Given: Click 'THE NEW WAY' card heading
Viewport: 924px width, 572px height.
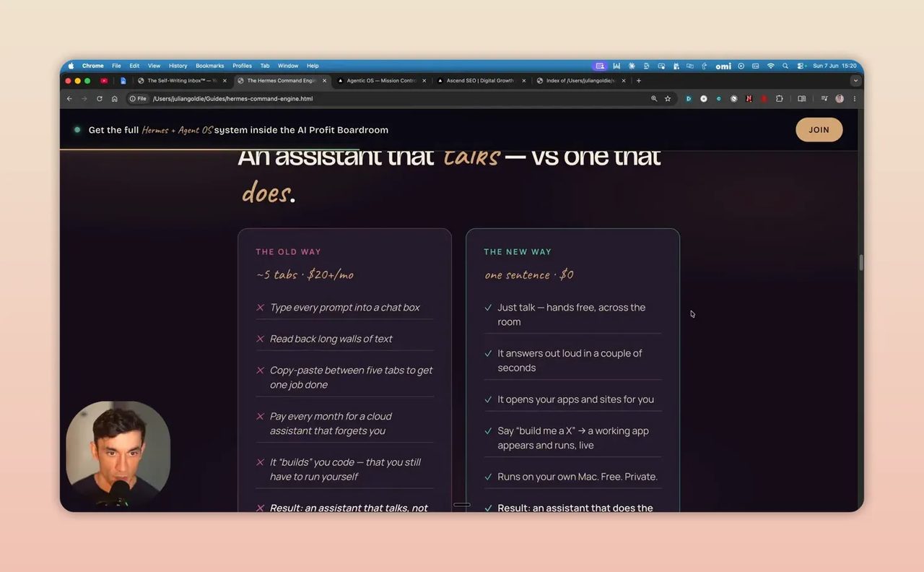Looking at the screenshot, I should point(518,252).
